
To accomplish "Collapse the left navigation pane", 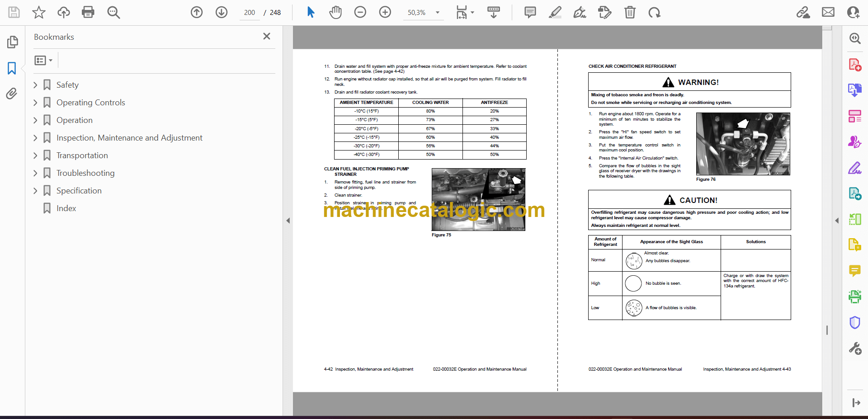I will 288,221.
